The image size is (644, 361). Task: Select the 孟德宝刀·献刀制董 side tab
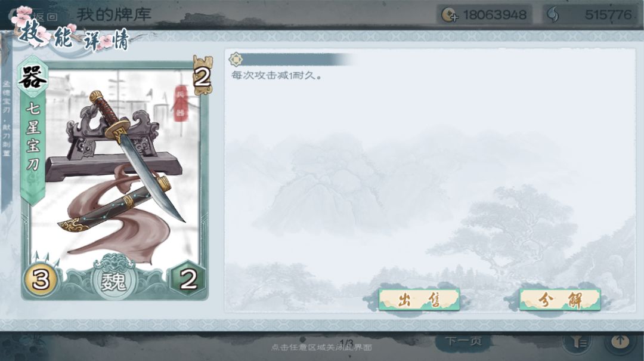tap(7, 119)
